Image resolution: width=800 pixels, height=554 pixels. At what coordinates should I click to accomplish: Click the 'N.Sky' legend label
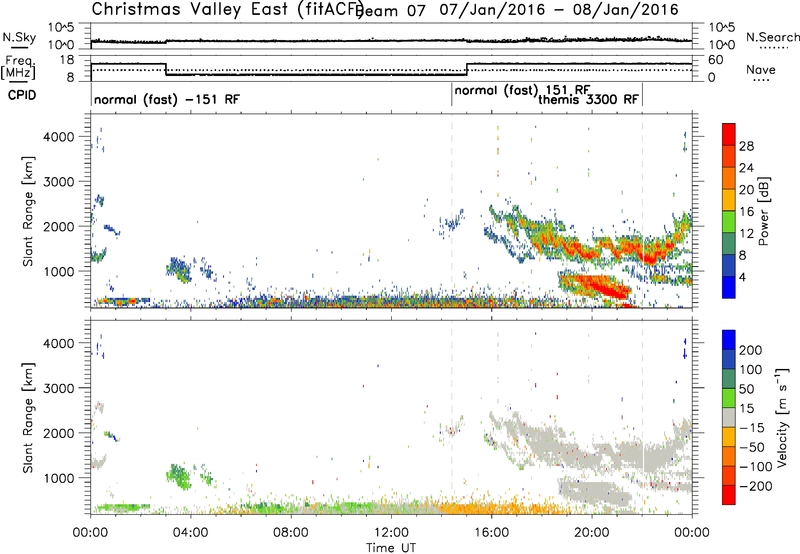[x=19, y=37]
